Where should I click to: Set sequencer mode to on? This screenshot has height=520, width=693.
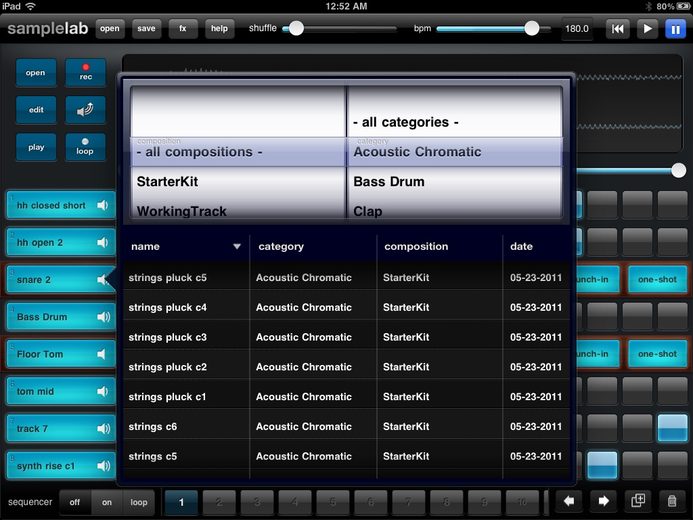[x=107, y=502]
